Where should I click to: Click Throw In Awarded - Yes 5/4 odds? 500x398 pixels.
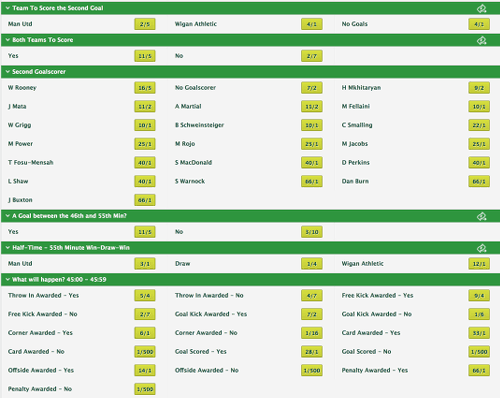145,296
